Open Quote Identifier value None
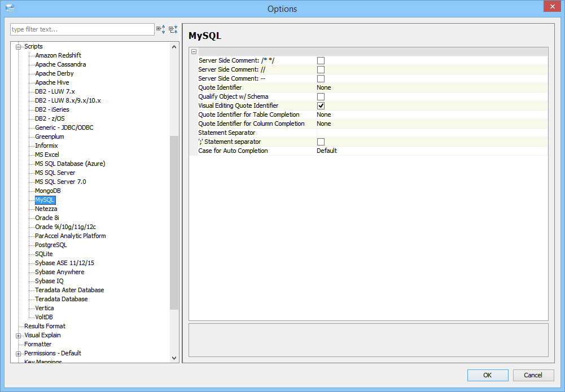565x392 pixels. pos(432,87)
